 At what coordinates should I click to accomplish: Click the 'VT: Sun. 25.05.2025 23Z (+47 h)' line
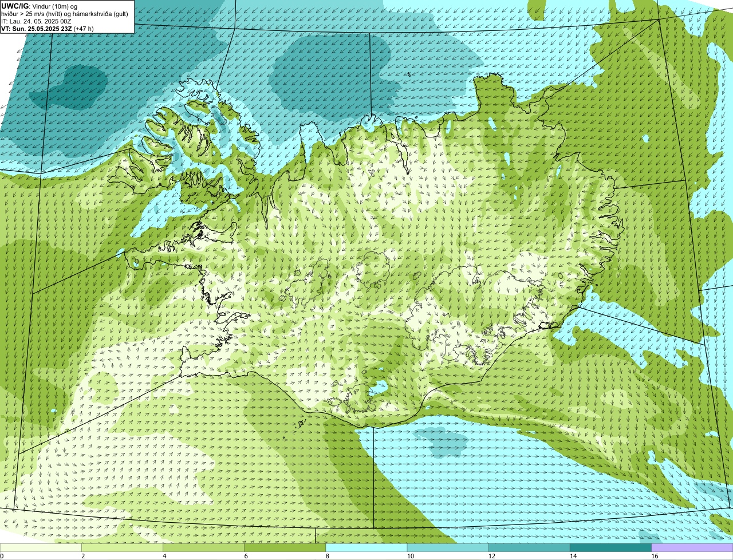tap(48, 29)
